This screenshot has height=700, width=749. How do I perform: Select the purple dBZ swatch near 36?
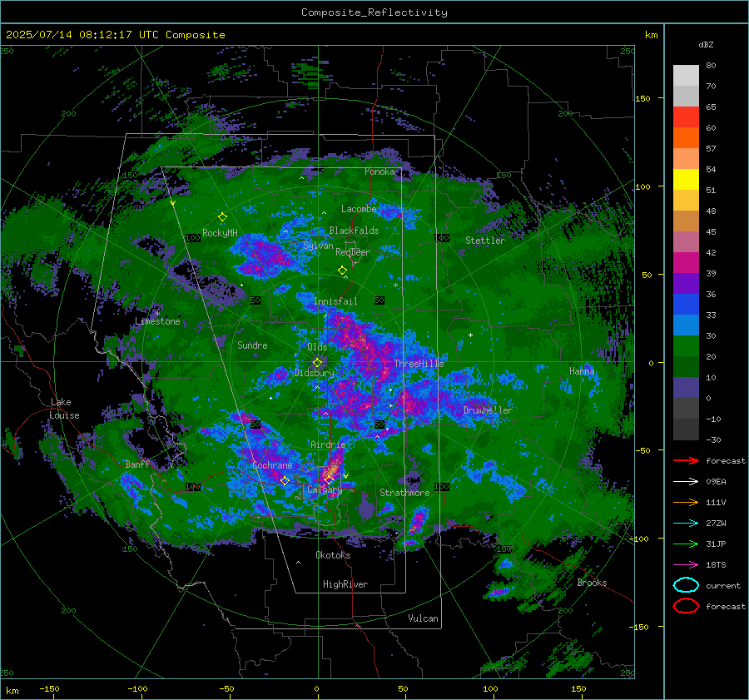click(686, 283)
